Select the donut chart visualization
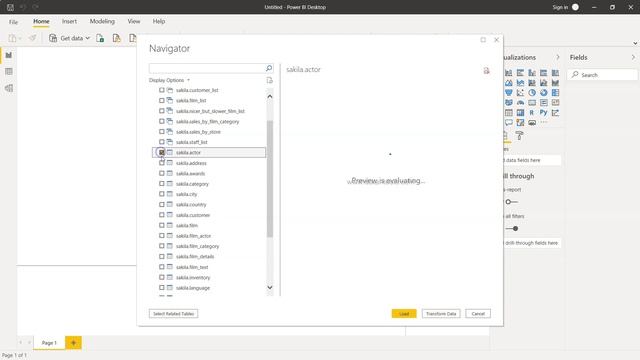This screenshot has height=360, width=640. tap(544, 93)
